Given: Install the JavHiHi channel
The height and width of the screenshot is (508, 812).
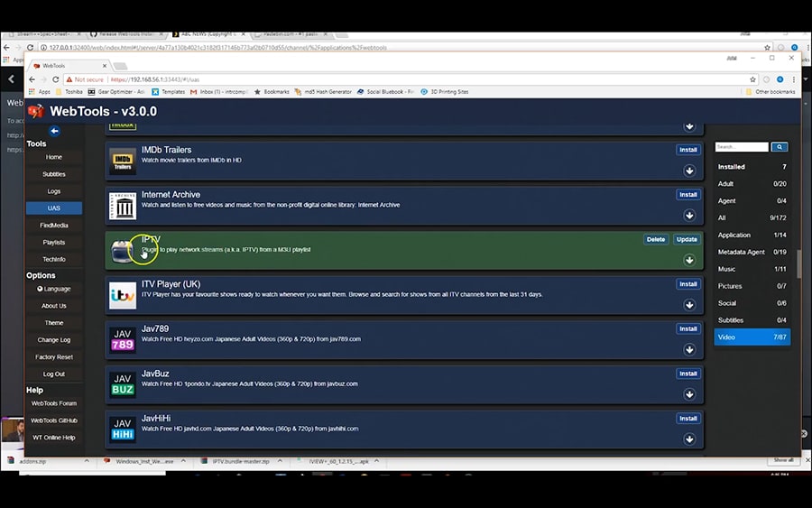Looking at the screenshot, I should (x=688, y=419).
